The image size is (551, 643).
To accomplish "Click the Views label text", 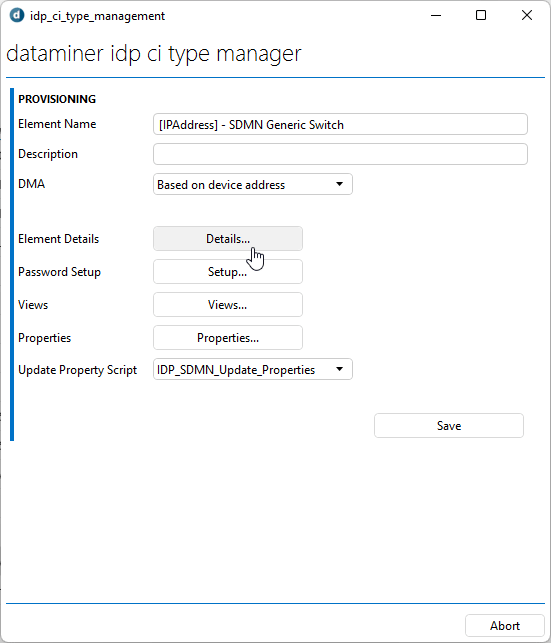I will point(33,305).
